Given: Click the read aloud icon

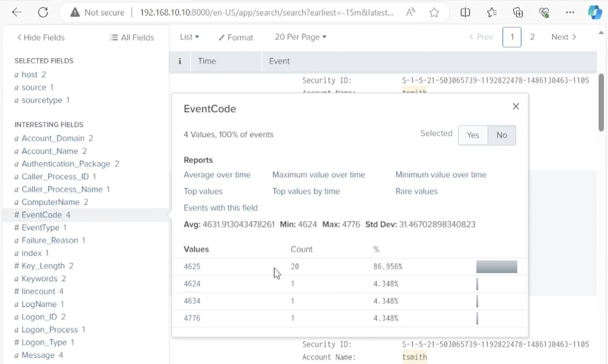Looking at the screenshot, I should [x=410, y=12].
